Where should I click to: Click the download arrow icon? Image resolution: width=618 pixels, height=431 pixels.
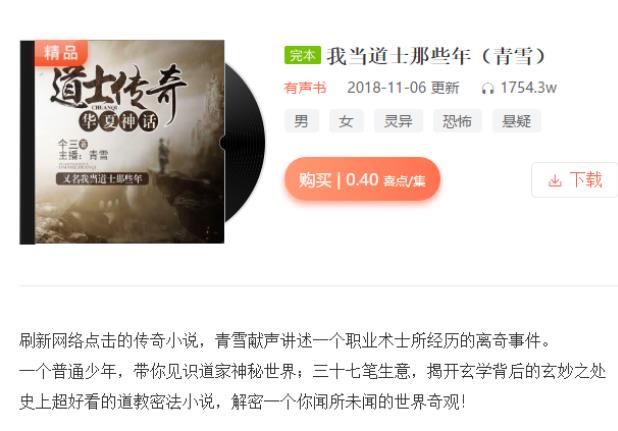click(555, 181)
